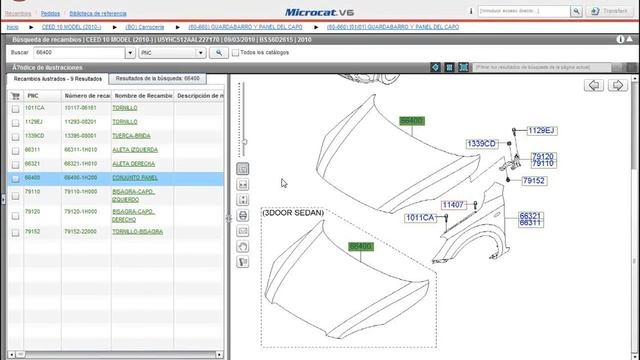Go to next illustration with right arrow

click(618, 85)
